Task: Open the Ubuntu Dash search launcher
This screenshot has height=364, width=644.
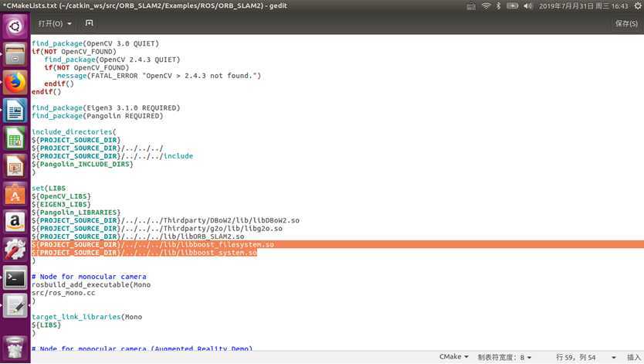Action: click(15, 27)
